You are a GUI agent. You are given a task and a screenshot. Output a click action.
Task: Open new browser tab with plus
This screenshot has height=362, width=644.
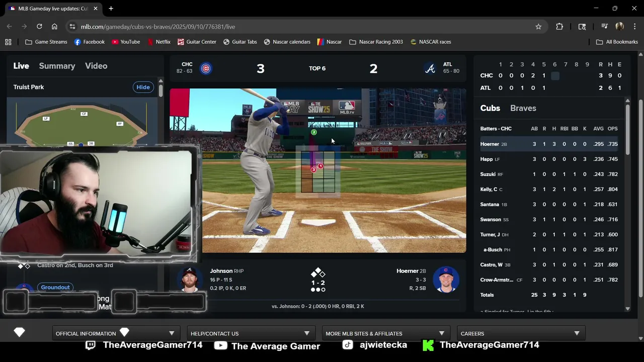pyautogui.click(x=111, y=9)
